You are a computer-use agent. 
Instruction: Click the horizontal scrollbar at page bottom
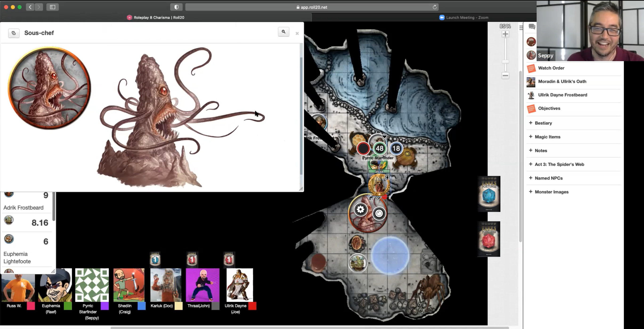click(x=309, y=328)
